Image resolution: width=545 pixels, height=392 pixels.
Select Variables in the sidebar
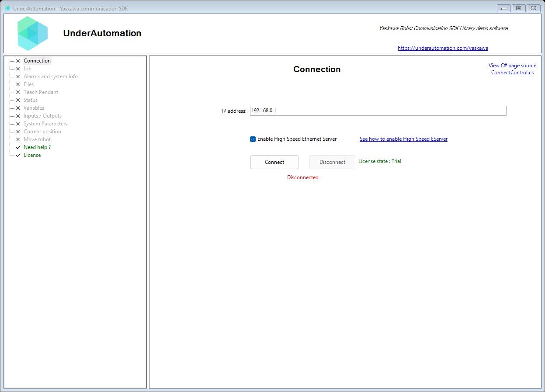coord(34,108)
